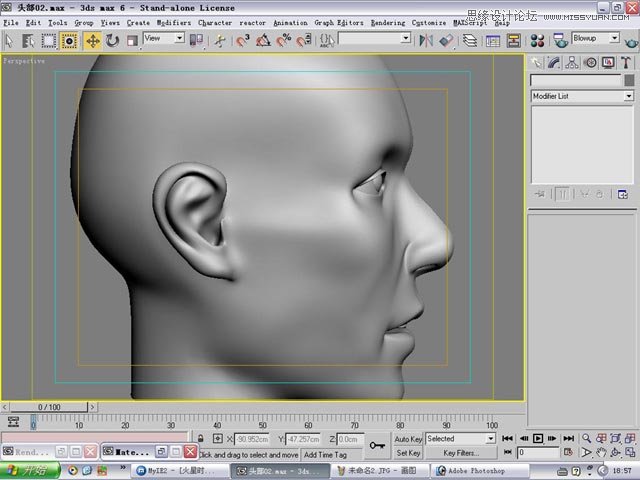Activate the Select and Scale tool
Image resolution: width=640 pixels, height=480 pixels.
tap(132, 41)
